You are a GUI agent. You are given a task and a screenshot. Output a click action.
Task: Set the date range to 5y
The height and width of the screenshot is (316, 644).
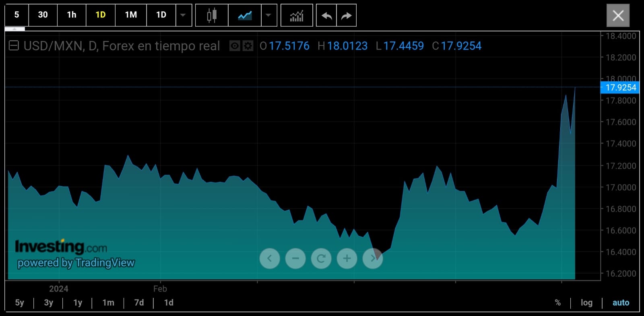(x=19, y=303)
